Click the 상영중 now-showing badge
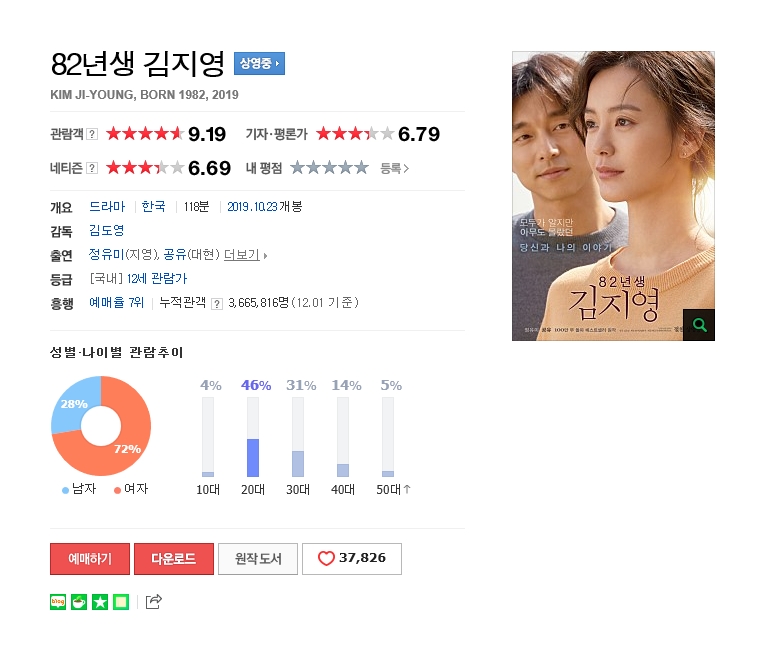This screenshot has height=668, width=761. [x=259, y=64]
